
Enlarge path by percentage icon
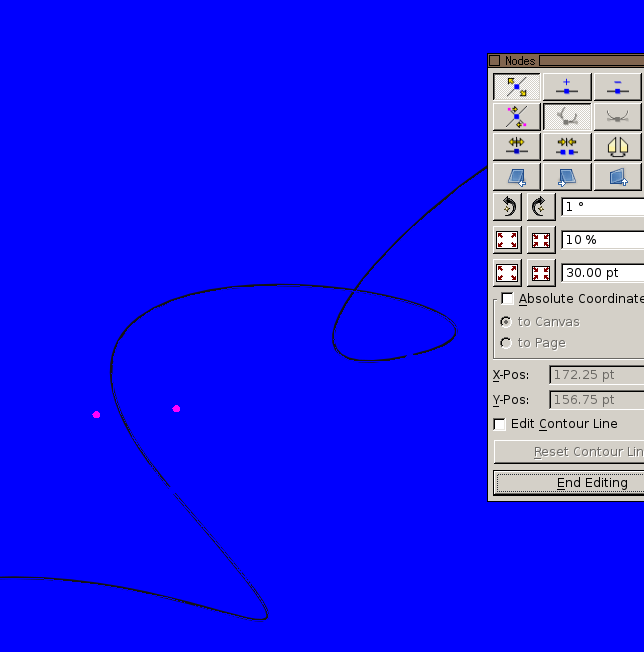pos(507,240)
